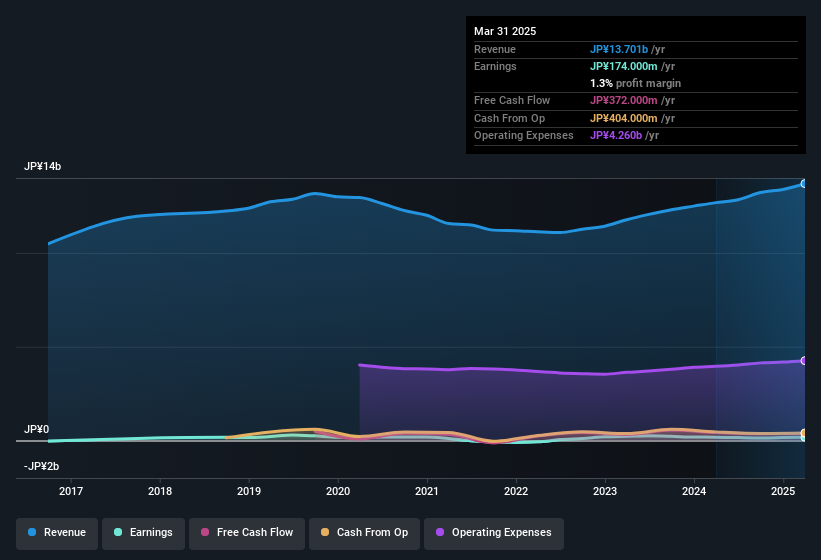Toggle the Revenue series legend button
This screenshot has width=821, height=560.
coord(57,533)
